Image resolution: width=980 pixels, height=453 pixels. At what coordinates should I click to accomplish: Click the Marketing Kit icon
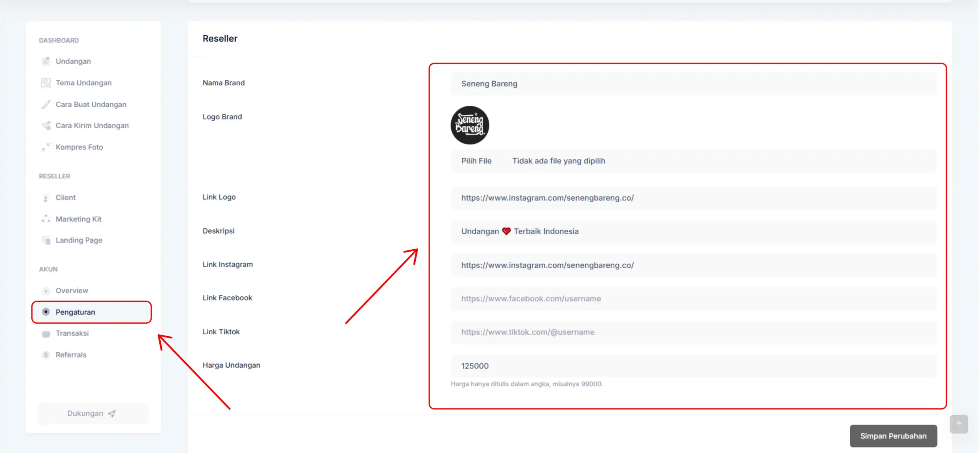click(46, 219)
